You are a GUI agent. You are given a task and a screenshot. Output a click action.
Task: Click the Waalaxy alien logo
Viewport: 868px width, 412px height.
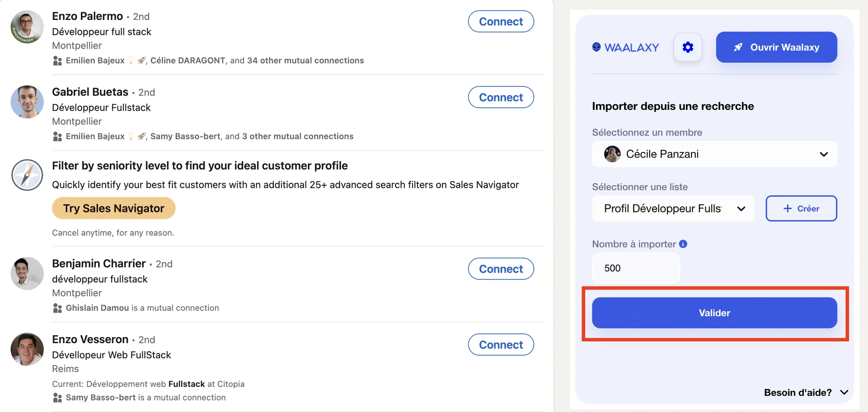pyautogui.click(x=597, y=47)
